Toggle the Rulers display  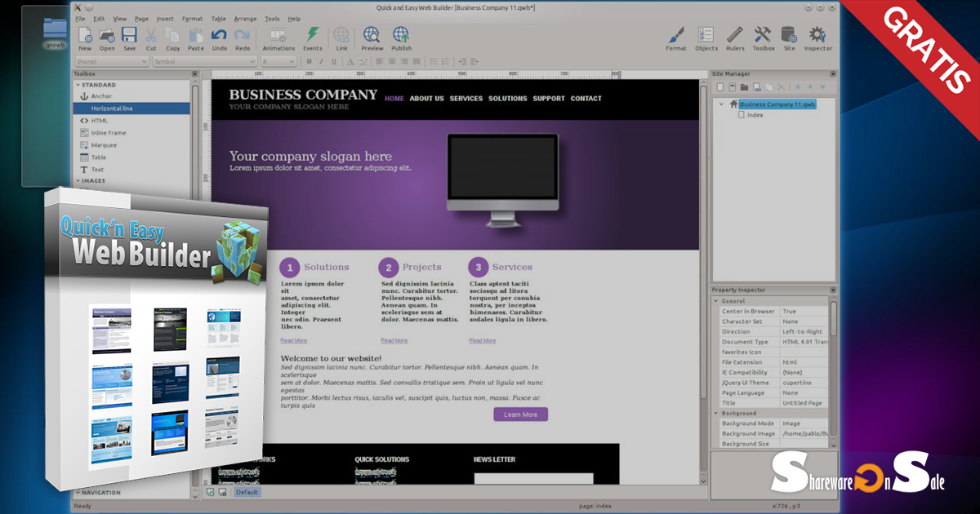coord(734,37)
